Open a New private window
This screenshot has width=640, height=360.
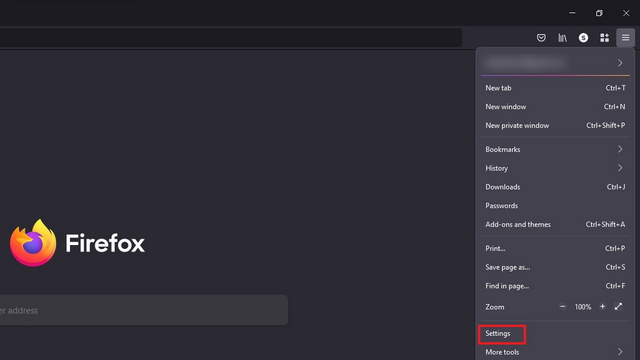coord(555,125)
